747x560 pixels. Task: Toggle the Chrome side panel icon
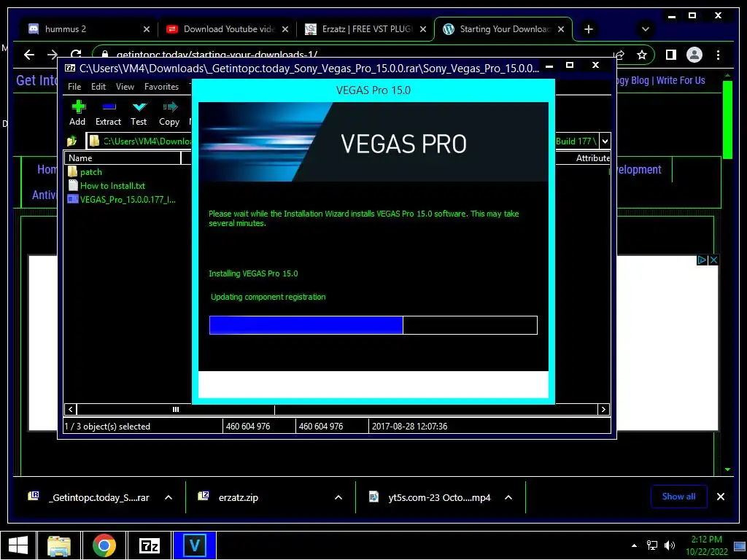click(x=671, y=55)
